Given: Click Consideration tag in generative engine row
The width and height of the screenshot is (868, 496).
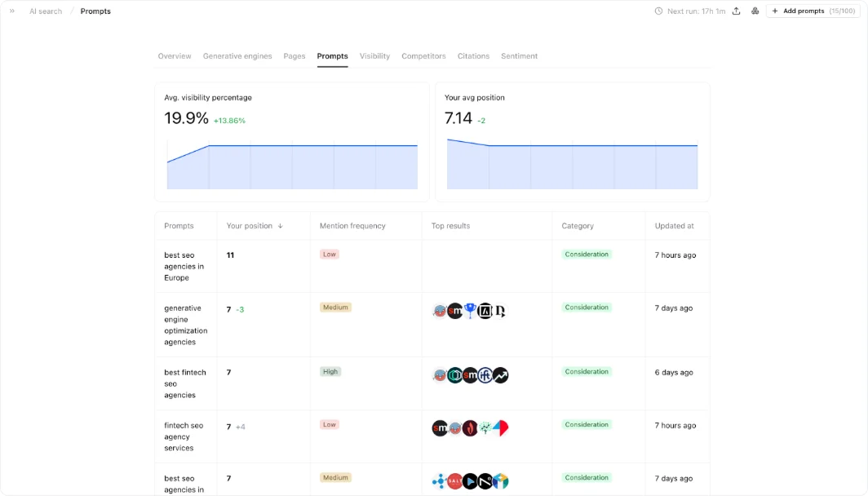Looking at the screenshot, I should 587,308.
